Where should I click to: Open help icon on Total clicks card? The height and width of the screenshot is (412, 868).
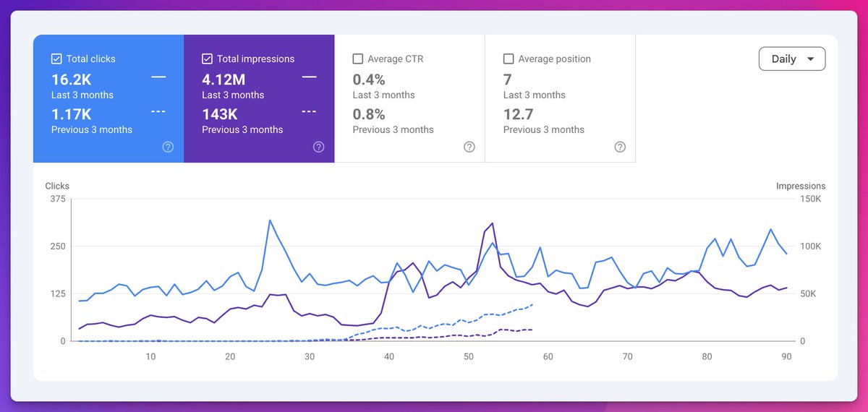(x=168, y=147)
